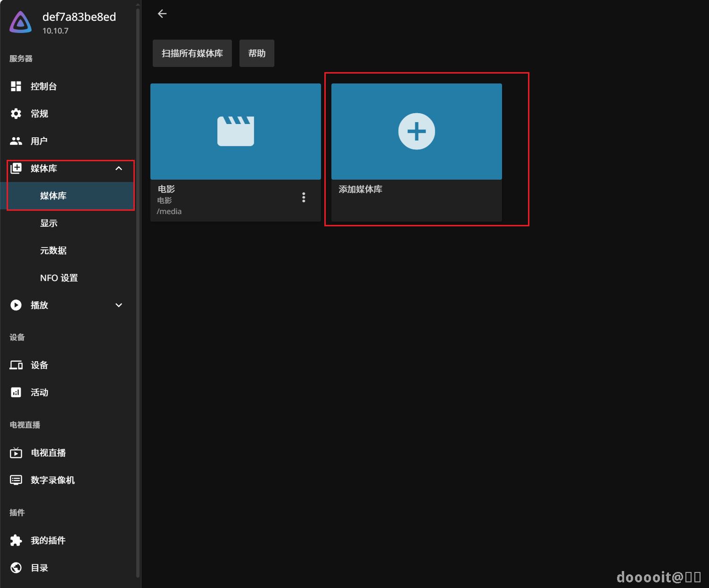Click the sidebar vertical scrollbar
This screenshot has width=709, height=588.
pyautogui.click(x=138, y=292)
